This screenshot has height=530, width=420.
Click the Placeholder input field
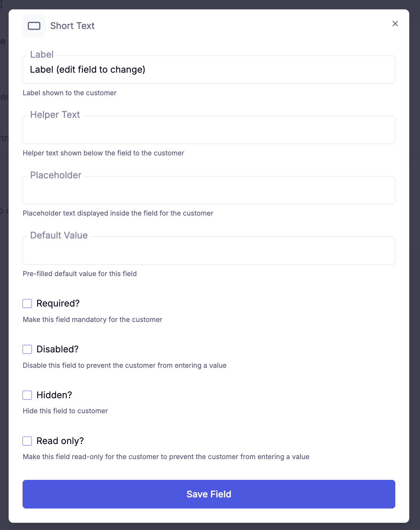(209, 191)
